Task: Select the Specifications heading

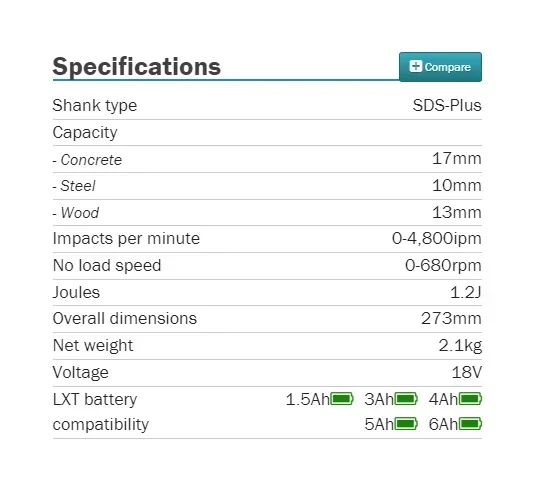Action: [x=137, y=66]
